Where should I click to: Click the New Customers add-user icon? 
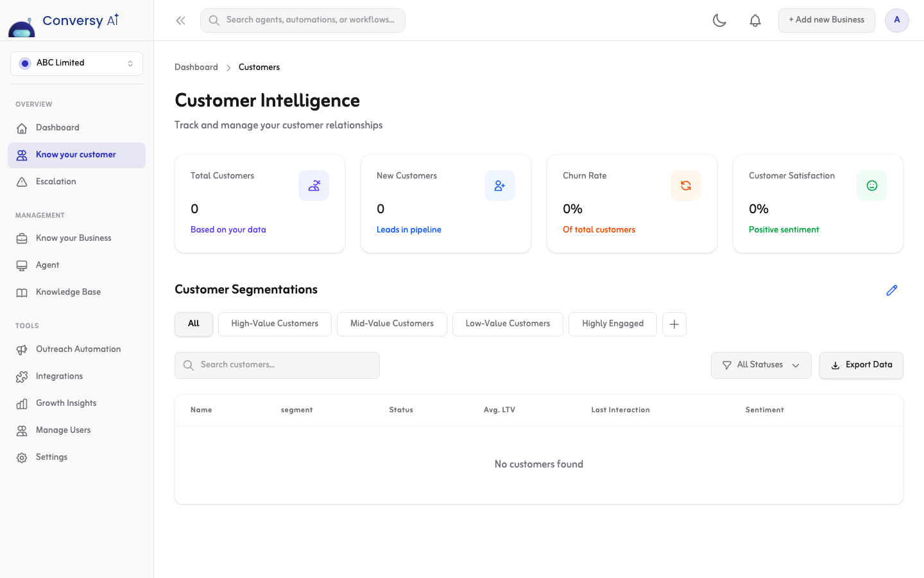[x=500, y=186]
